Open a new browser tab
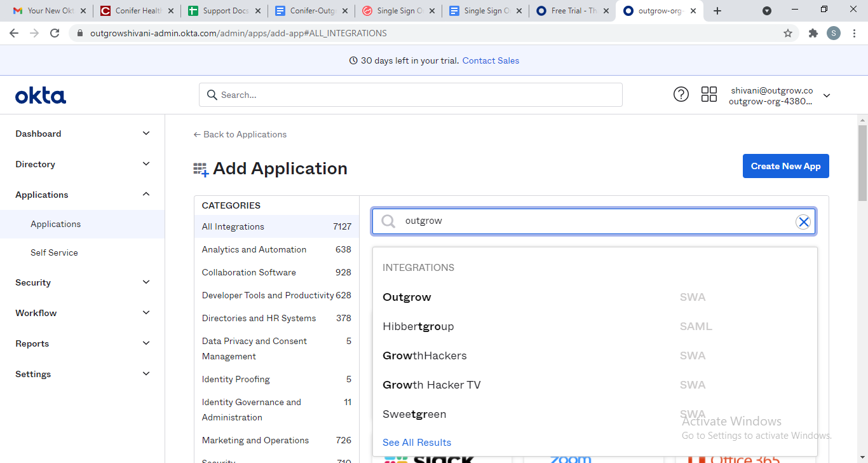This screenshot has height=463, width=868. coord(717,11)
